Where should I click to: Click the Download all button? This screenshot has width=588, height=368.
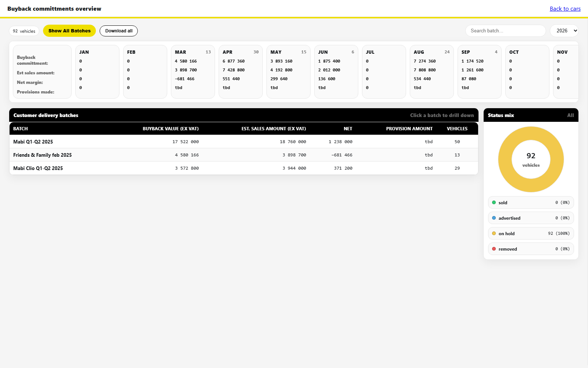pyautogui.click(x=119, y=31)
